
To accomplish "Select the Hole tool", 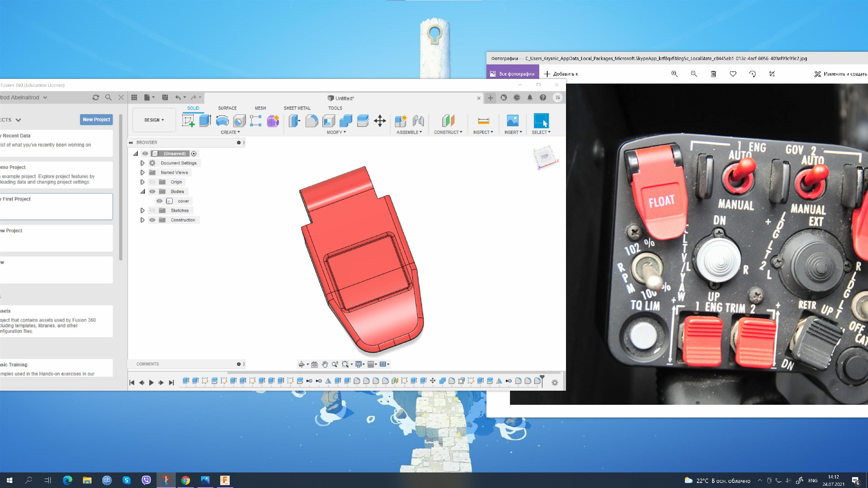I will 239,120.
